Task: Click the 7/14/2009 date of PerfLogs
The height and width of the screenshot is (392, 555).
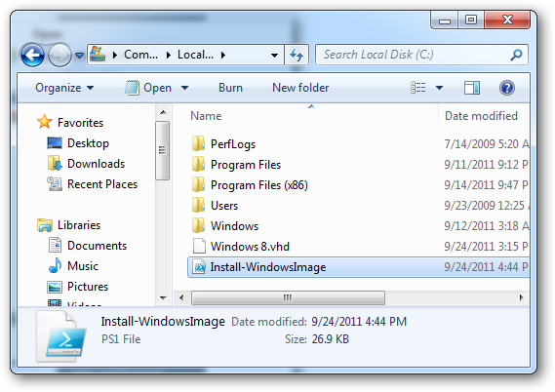Action: [x=487, y=144]
